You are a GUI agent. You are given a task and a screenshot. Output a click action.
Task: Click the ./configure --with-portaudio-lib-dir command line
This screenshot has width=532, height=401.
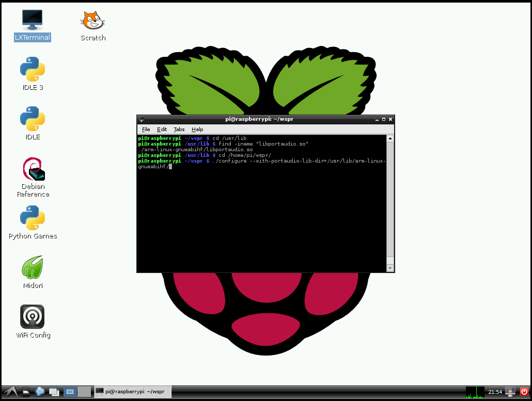tap(262, 164)
